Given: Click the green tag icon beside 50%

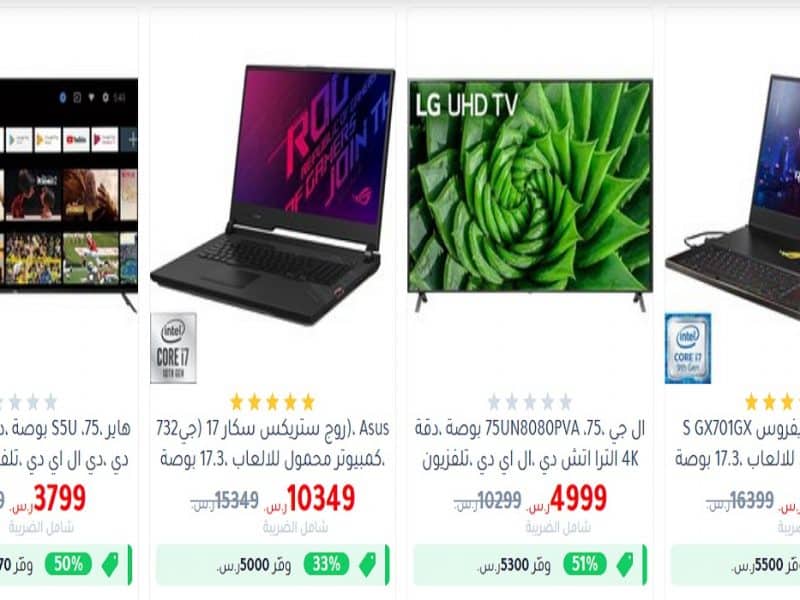Looking at the screenshot, I should click(x=110, y=564).
